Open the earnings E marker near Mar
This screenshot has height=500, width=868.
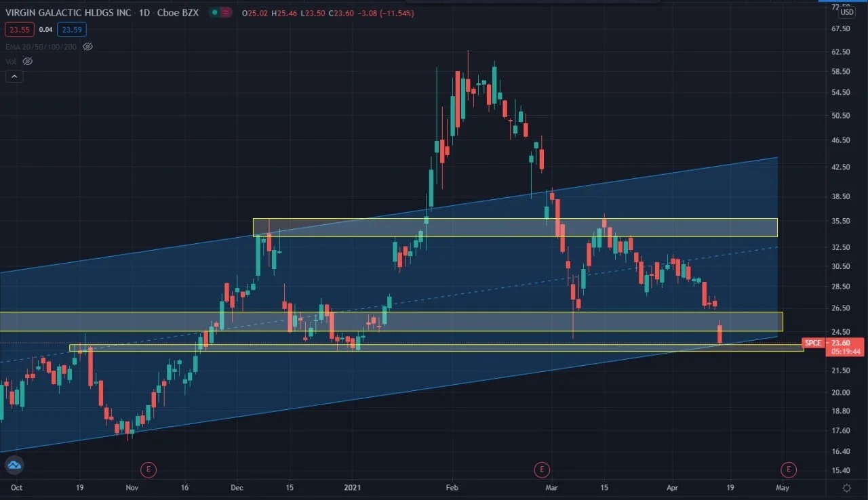(x=541, y=468)
